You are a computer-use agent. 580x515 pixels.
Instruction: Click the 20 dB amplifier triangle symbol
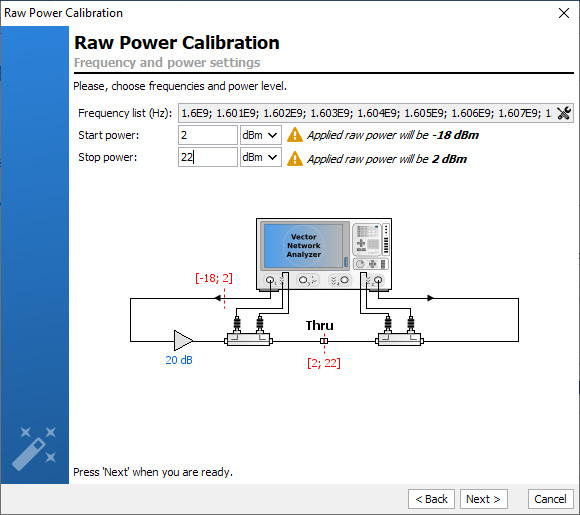tap(183, 340)
